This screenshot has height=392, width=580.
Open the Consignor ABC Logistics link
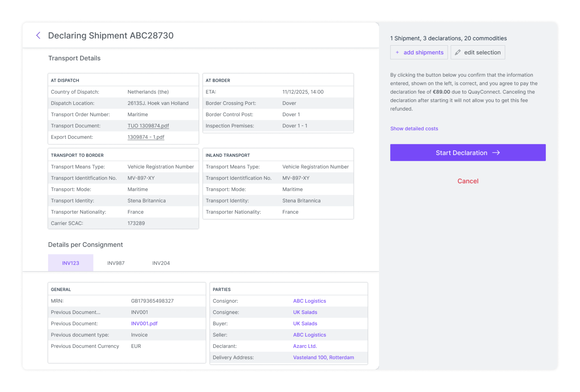pos(309,301)
